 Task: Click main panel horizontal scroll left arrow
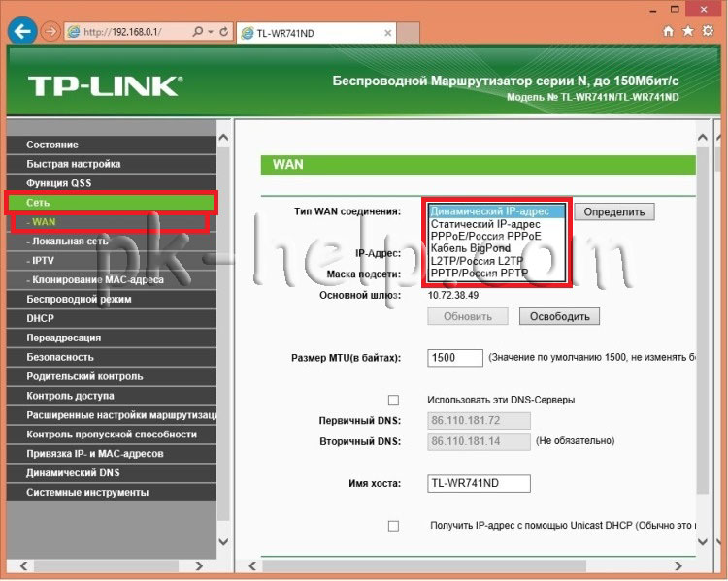point(252,565)
